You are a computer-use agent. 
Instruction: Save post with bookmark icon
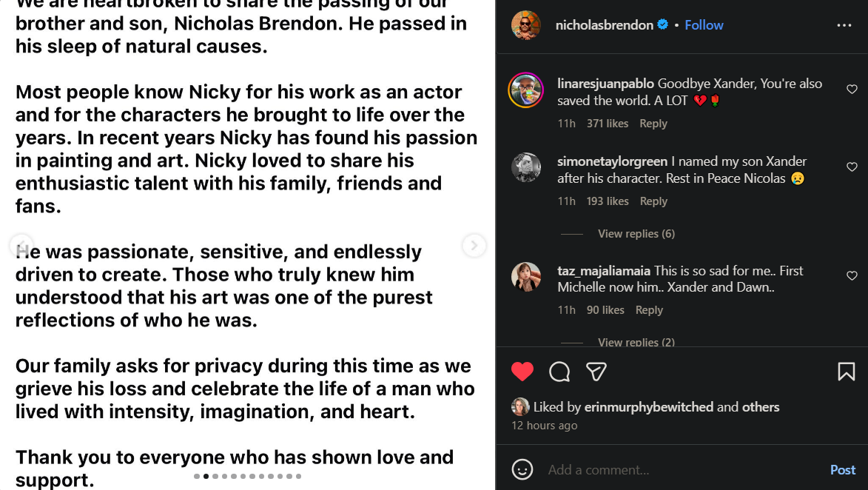click(x=846, y=372)
